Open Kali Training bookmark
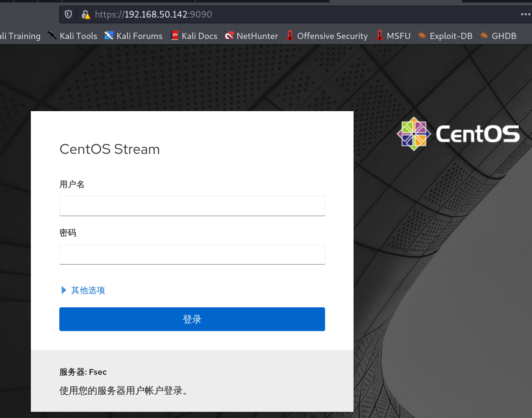Image resolution: width=532 pixels, height=418 pixels. (20, 36)
